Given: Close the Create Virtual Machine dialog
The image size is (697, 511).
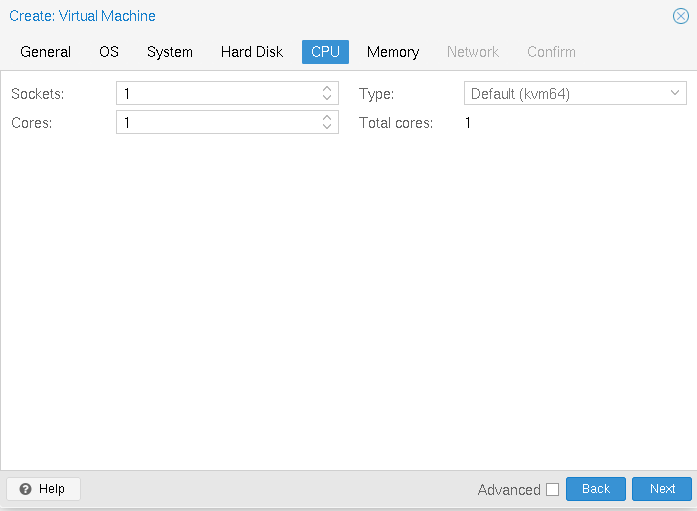Looking at the screenshot, I should click(x=680, y=16).
